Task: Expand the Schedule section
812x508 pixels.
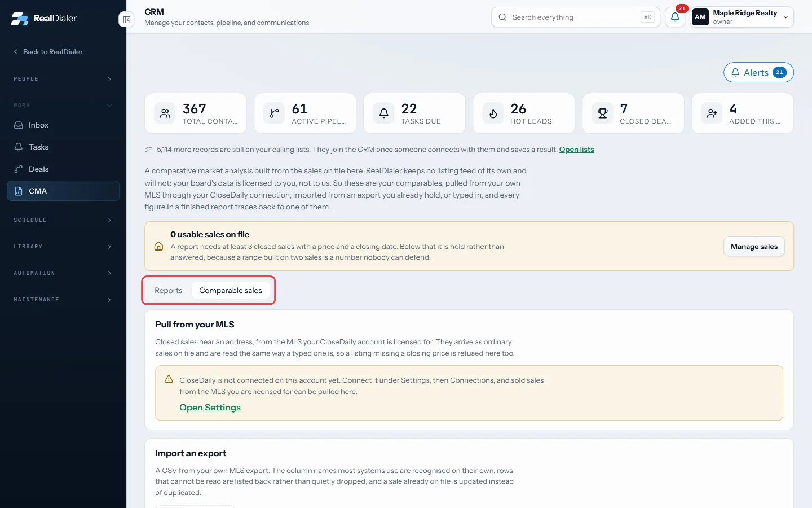Action: (x=63, y=220)
